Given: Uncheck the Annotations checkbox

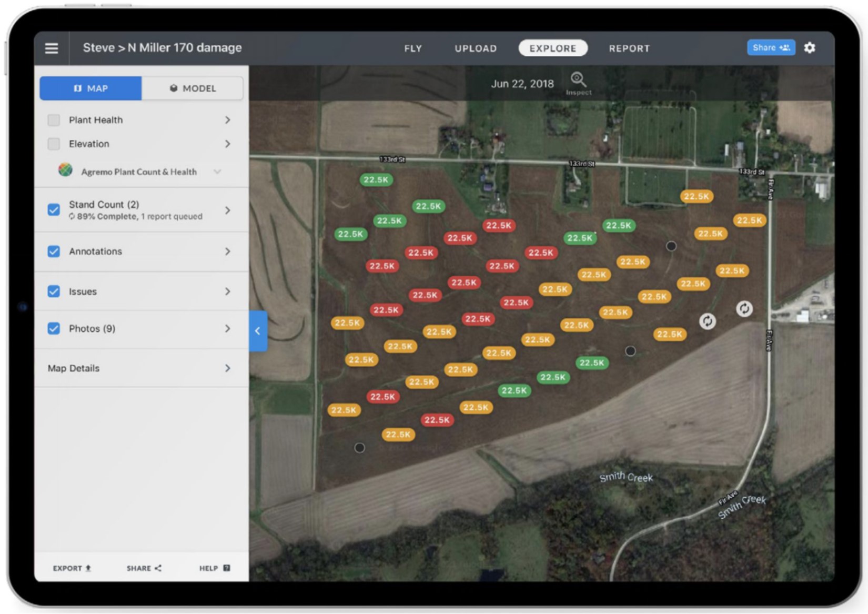Looking at the screenshot, I should pyautogui.click(x=54, y=251).
